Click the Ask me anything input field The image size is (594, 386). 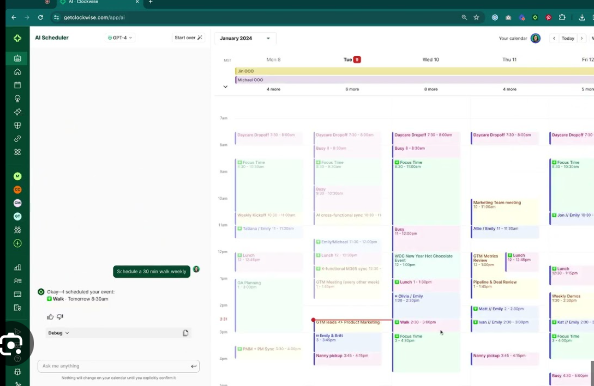pos(119,366)
